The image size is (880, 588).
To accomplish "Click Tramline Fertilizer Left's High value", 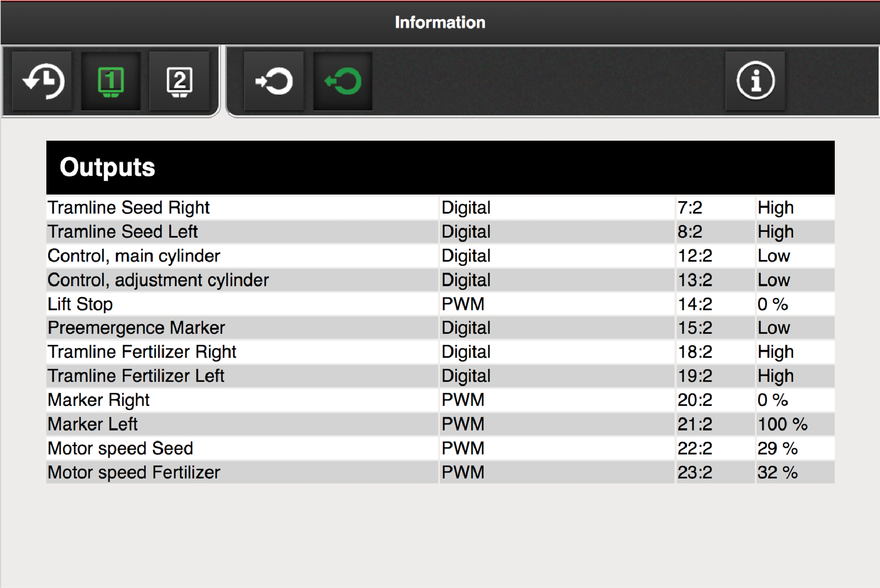I will (x=775, y=376).
